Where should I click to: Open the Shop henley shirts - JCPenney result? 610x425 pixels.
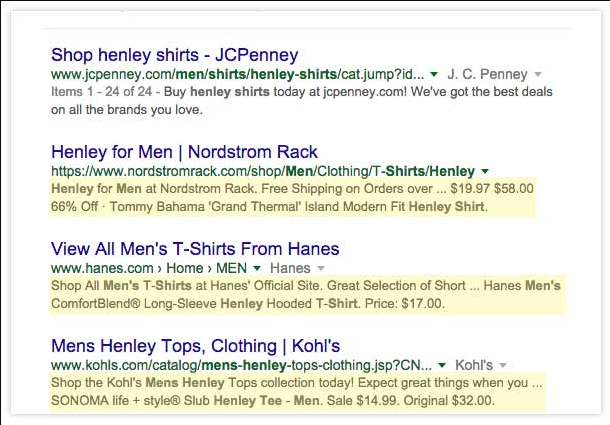pyautogui.click(x=175, y=55)
